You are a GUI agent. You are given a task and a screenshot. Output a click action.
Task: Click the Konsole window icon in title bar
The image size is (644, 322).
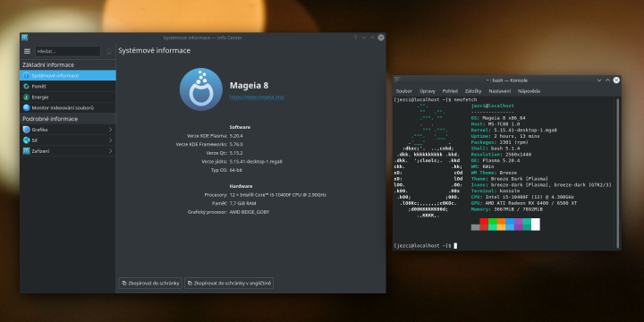pos(397,80)
